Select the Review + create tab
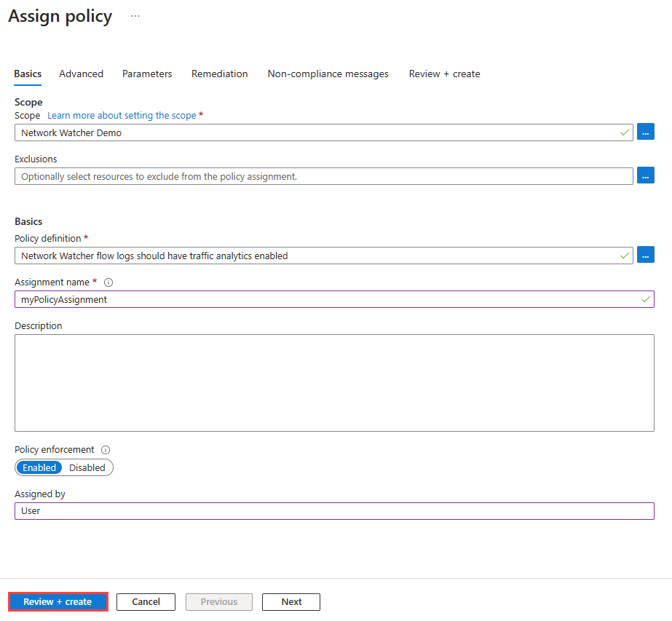672x621 pixels. [x=444, y=74]
